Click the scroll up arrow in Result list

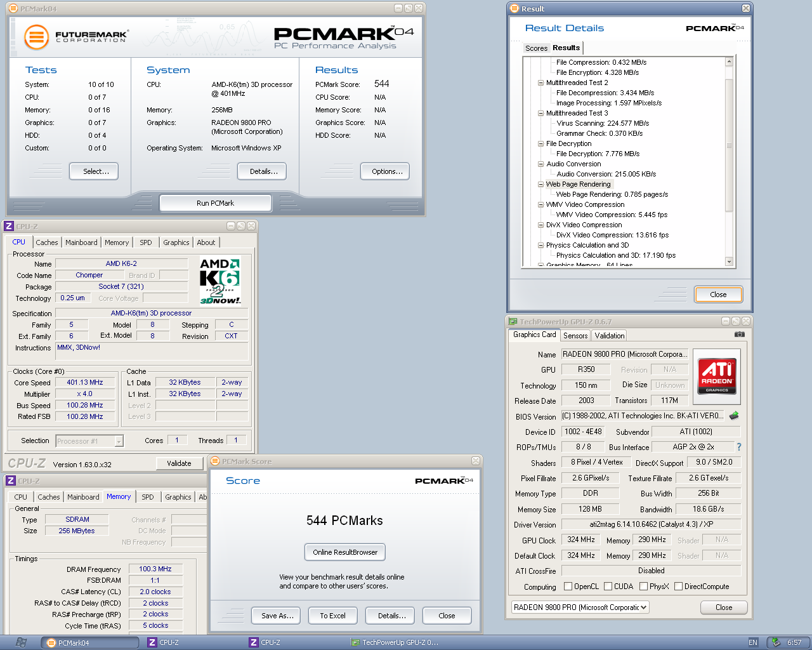coord(729,62)
